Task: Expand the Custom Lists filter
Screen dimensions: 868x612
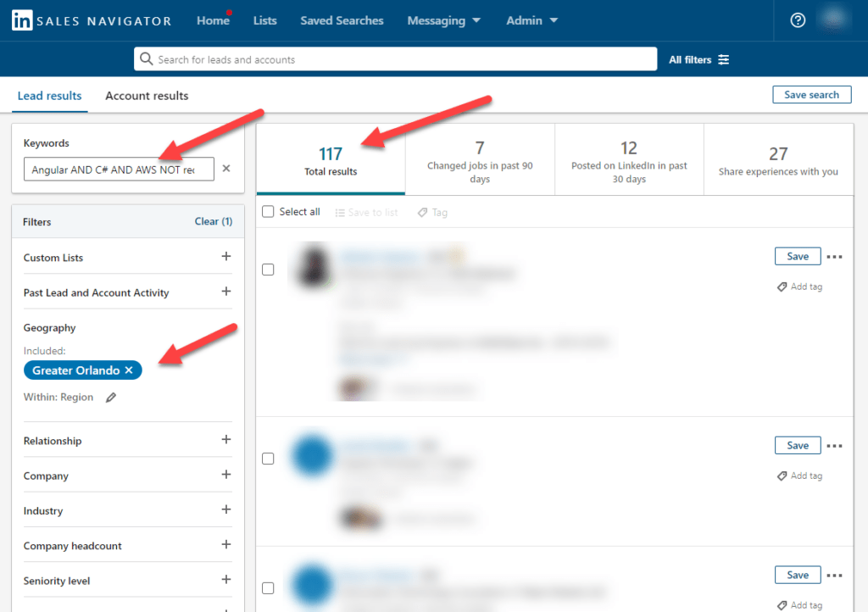Action: 225,256
